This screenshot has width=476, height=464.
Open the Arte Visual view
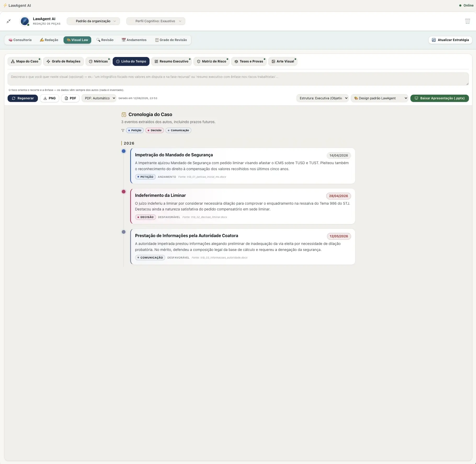pyautogui.click(x=283, y=61)
